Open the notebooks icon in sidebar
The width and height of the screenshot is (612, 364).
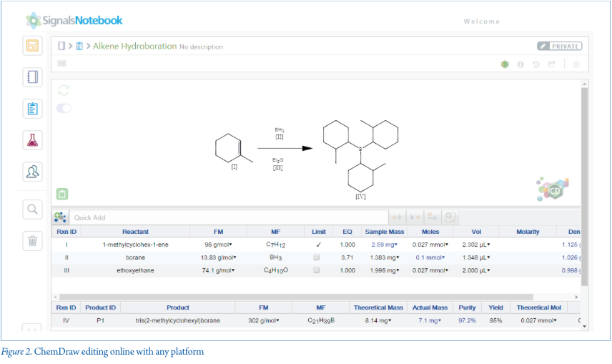pyautogui.click(x=32, y=77)
